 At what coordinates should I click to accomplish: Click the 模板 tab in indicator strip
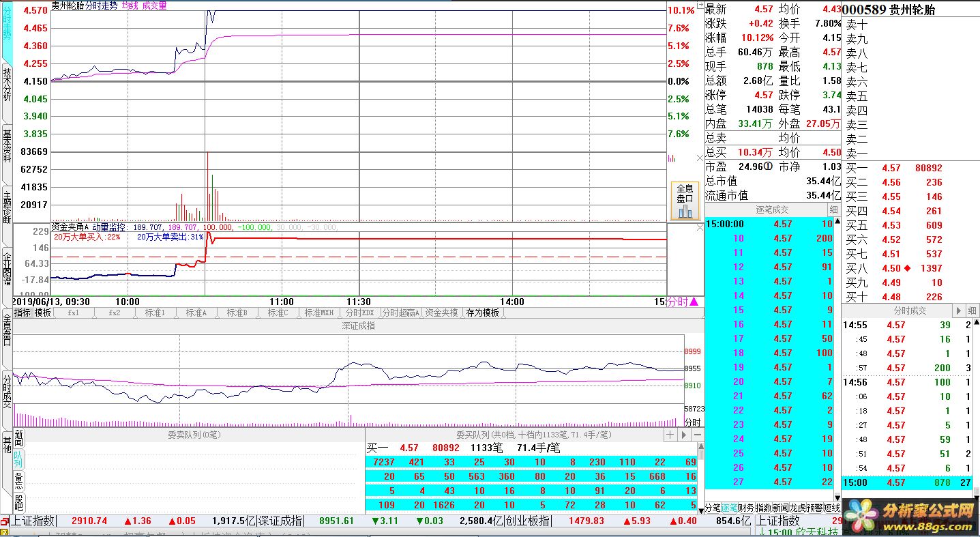click(43, 313)
